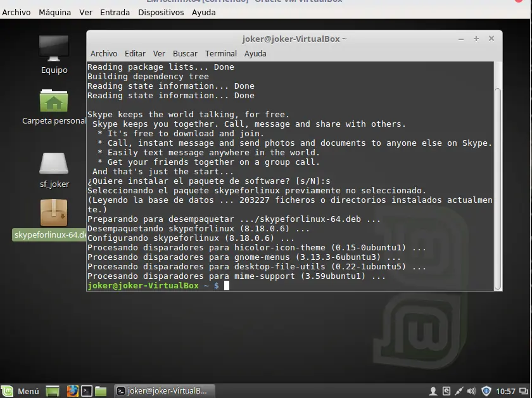Open terminal Editar menu
532x398 pixels.
135,54
